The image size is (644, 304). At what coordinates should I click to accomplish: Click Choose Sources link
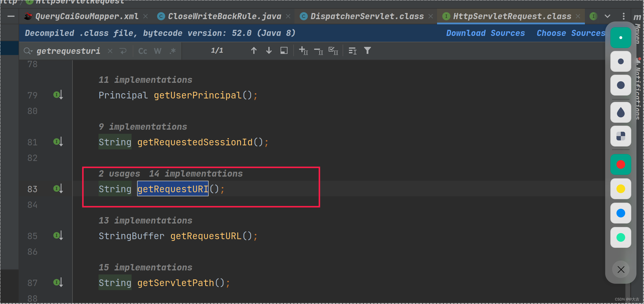tap(571, 33)
